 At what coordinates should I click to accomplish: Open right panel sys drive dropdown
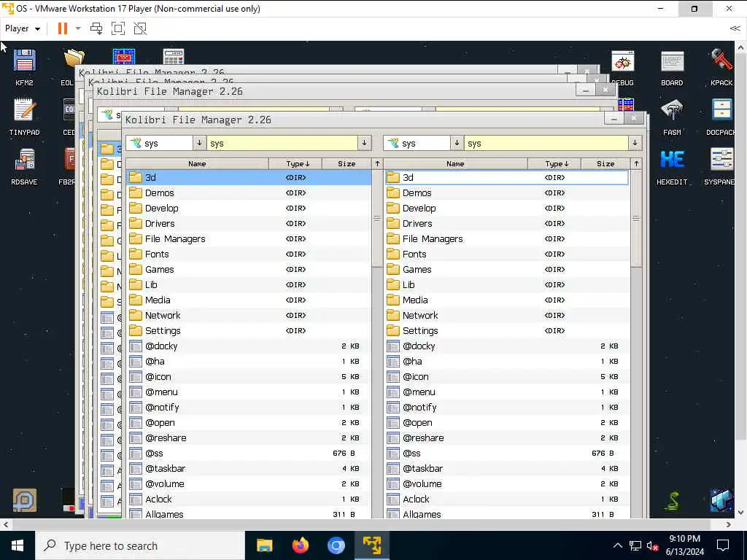(457, 143)
